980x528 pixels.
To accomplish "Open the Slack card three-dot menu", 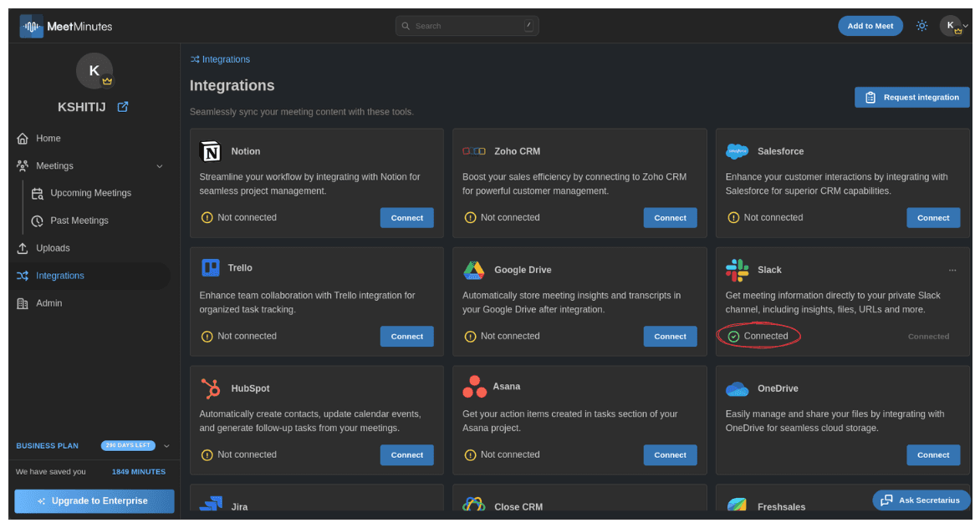I will 952,270.
